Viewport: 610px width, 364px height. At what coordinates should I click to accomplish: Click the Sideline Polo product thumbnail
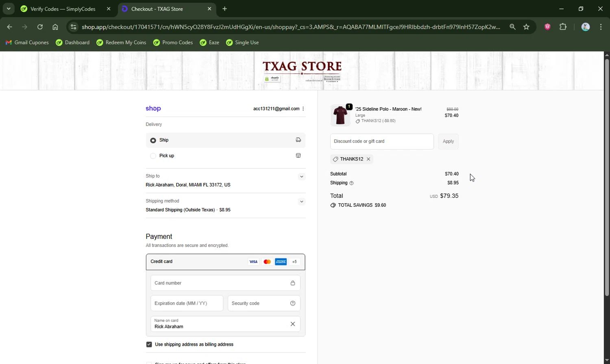pyautogui.click(x=340, y=115)
